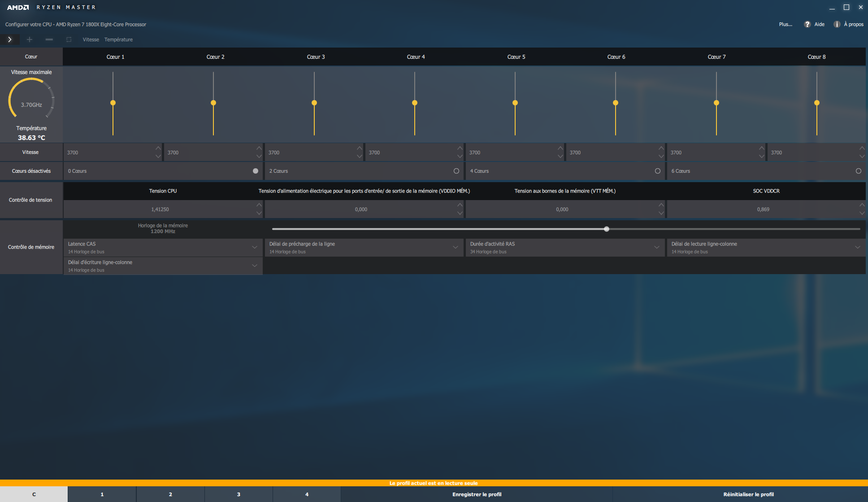Click the Horloge de la mémoire slider handle
Viewport: 868px width, 502px height.
click(606, 229)
